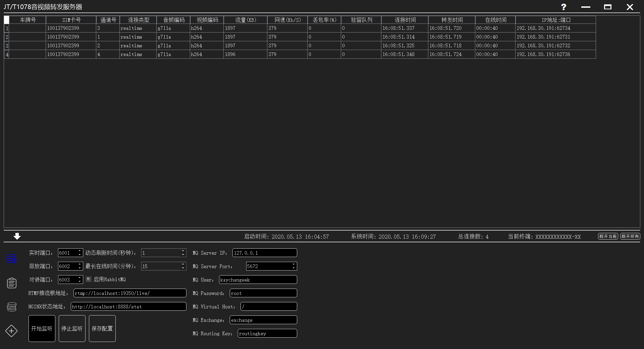Select the diamond plus icon in the sidebar

click(11, 331)
